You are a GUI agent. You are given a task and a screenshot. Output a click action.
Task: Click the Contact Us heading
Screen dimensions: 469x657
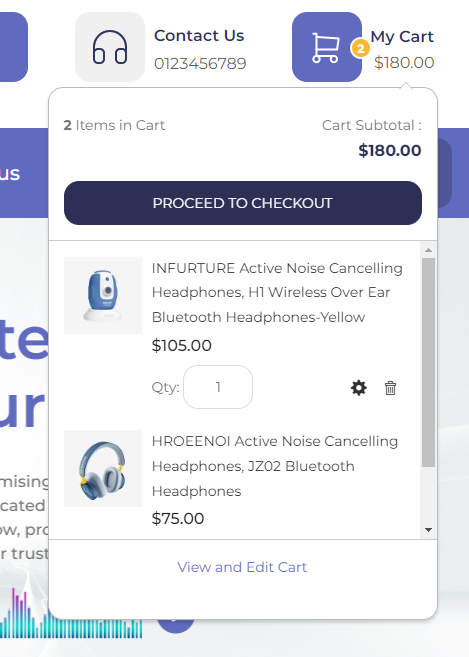199,36
